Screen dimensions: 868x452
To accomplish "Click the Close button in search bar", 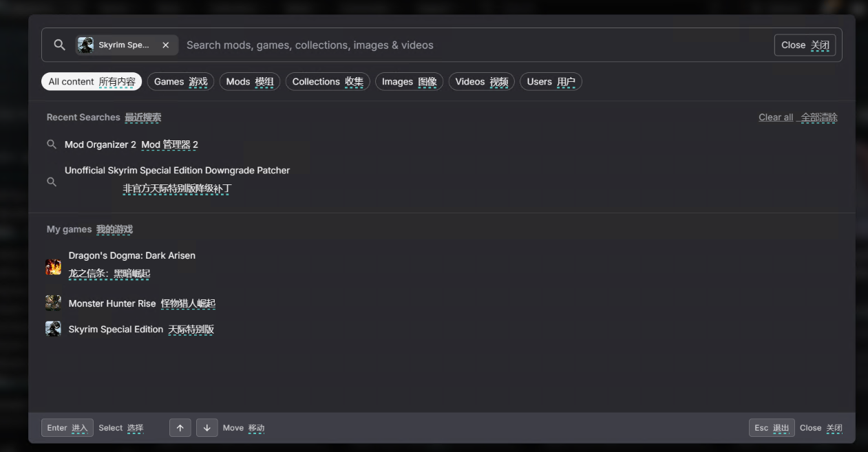I will [805, 45].
